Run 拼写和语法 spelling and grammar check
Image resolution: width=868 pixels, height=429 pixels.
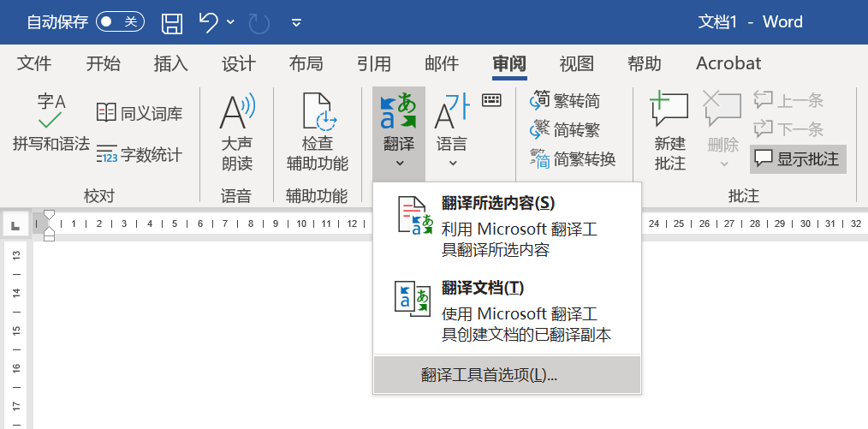coord(51,122)
